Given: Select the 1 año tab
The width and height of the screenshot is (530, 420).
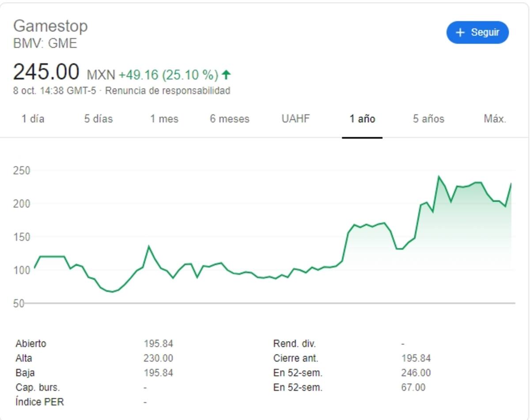Looking at the screenshot, I should (x=362, y=119).
